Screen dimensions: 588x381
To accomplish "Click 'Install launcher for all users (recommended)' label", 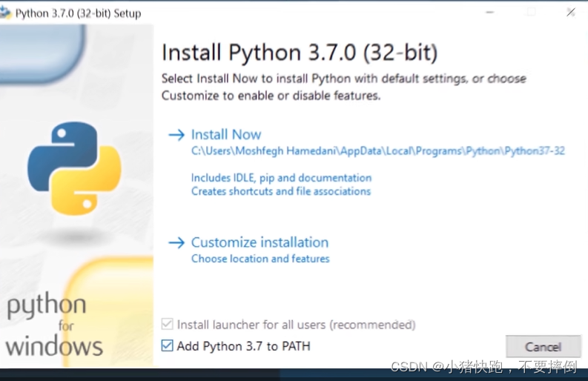I will click(297, 325).
